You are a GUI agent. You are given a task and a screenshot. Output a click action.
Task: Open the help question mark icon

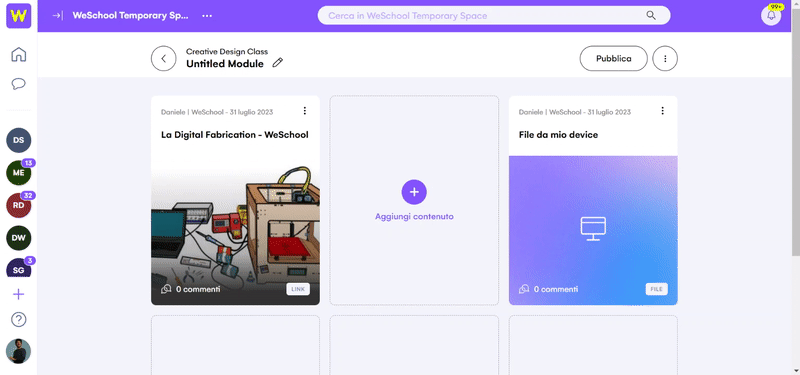point(18,320)
